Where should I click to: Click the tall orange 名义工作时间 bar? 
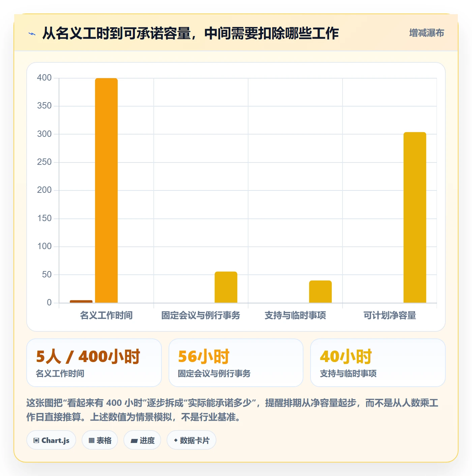[106, 190]
